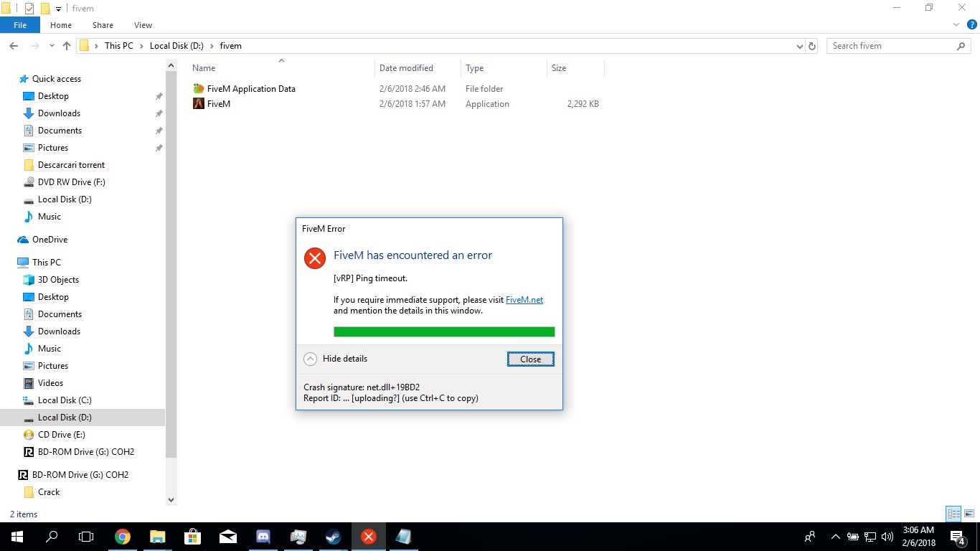
Task: Open File Explorer taskbar icon
Action: pyautogui.click(x=158, y=537)
